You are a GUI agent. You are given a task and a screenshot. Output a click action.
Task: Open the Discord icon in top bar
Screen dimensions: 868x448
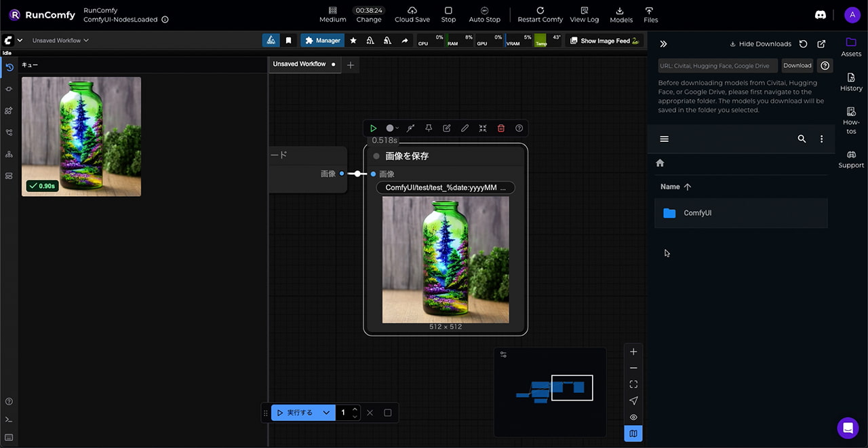click(821, 15)
